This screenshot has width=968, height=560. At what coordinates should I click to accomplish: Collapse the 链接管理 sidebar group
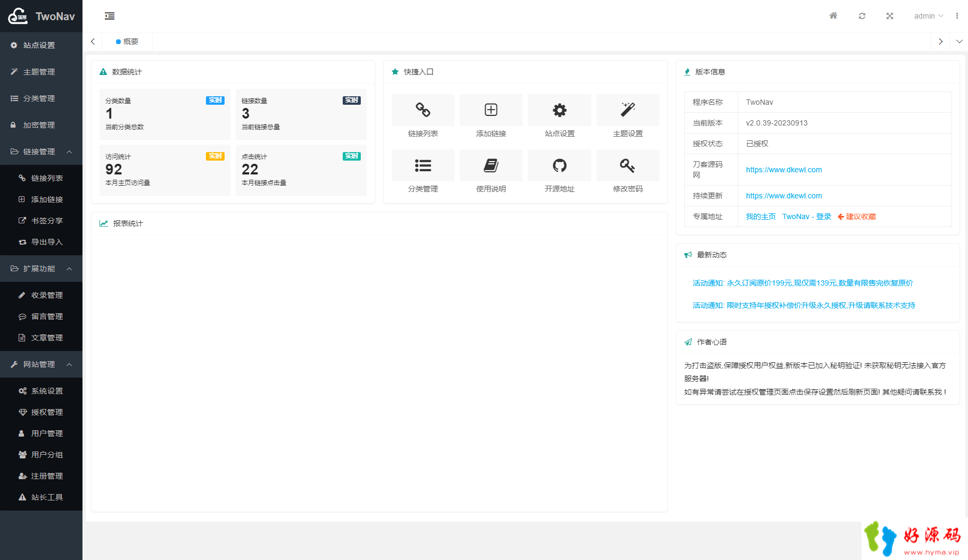[x=41, y=152]
